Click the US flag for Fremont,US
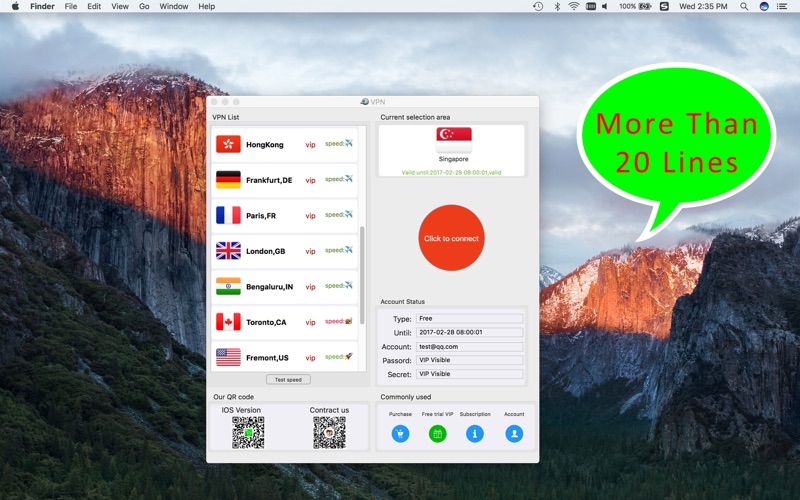800x500 pixels. coord(228,357)
